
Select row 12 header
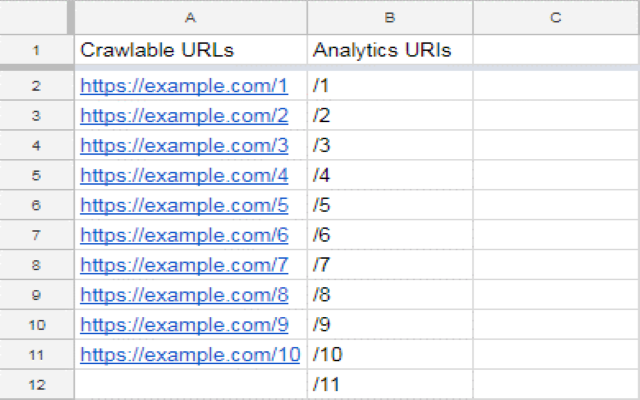coord(35,384)
